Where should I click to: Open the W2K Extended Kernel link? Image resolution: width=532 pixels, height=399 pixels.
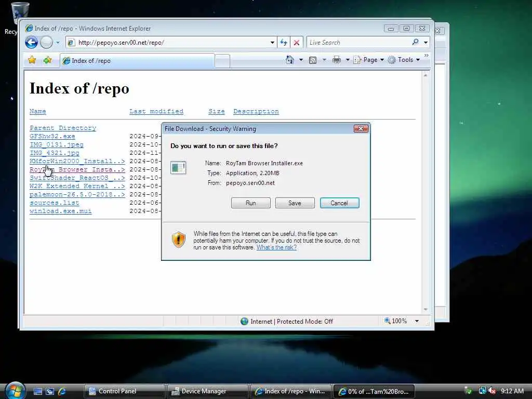pyautogui.click(x=77, y=186)
